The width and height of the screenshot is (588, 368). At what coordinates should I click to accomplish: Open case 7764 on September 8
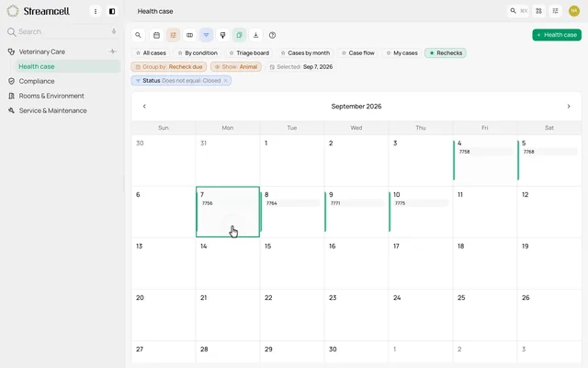tap(292, 203)
